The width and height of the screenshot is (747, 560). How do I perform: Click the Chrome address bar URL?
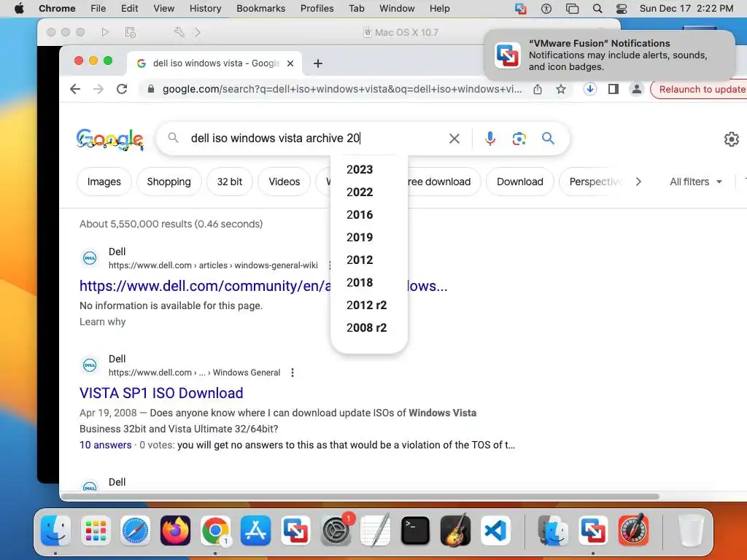pyautogui.click(x=341, y=89)
